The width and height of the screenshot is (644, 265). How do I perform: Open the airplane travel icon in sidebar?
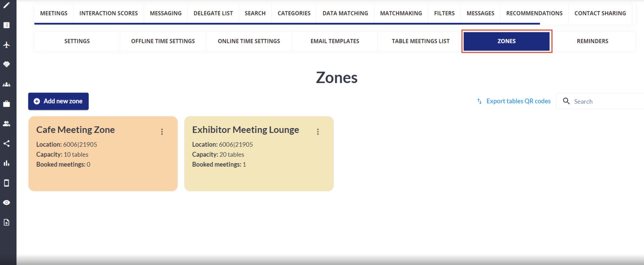[x=7, y=45]
